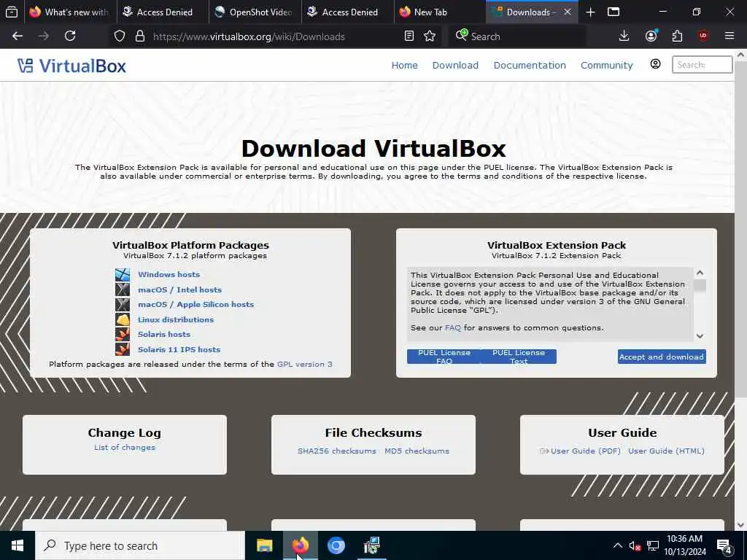Viewport: 747px width, 560px height.
Task: Click the VirtualBox site Search field
Action: click(702, 65)
